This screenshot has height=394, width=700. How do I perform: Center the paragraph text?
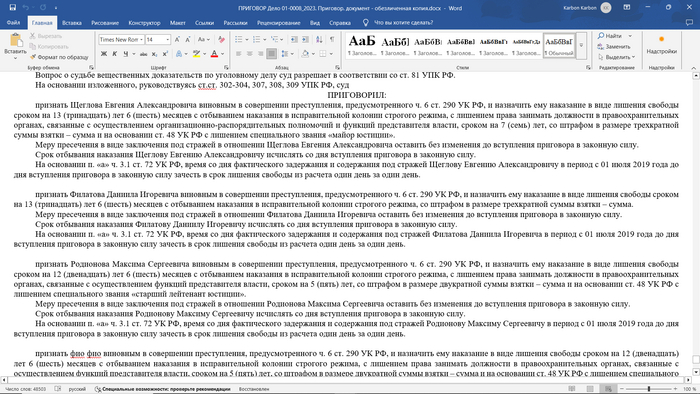coord(250,54)
